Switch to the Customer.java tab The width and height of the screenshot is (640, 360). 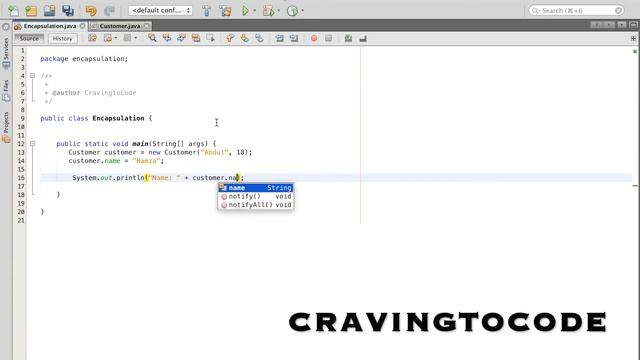(120, 26)
